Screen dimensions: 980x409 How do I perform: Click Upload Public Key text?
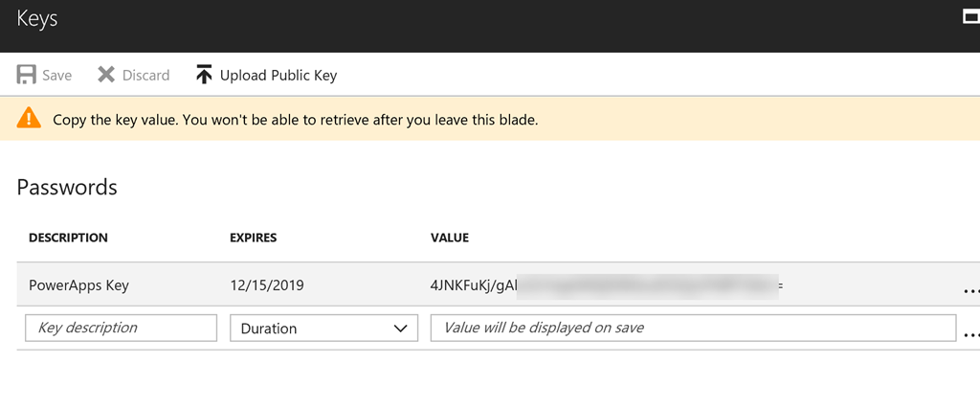278,76
